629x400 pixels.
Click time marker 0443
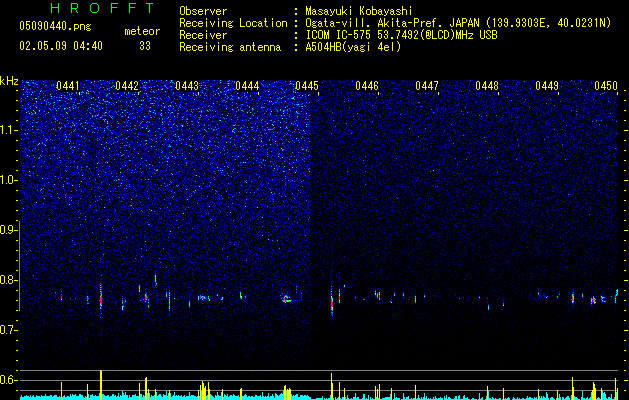(x=187, y=86)
